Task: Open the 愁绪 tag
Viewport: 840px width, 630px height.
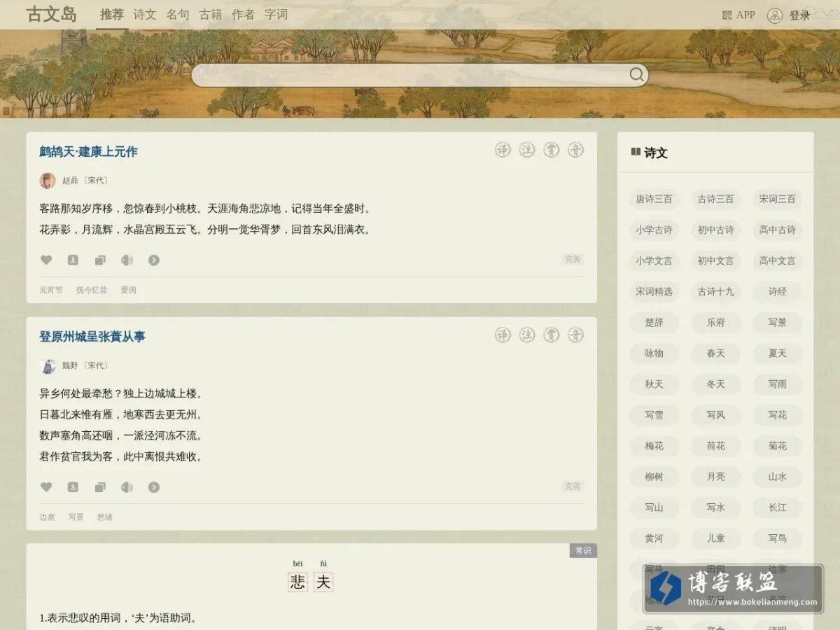Action: tap(104, 517)
